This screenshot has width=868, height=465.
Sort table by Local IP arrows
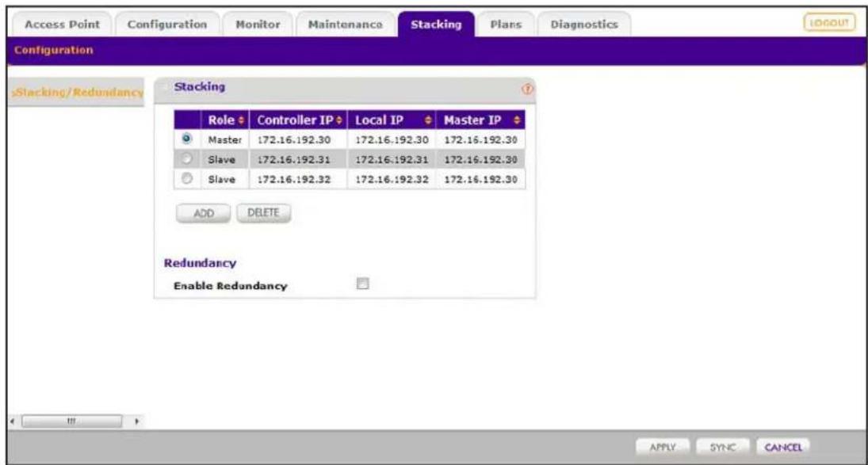point(428,120)
